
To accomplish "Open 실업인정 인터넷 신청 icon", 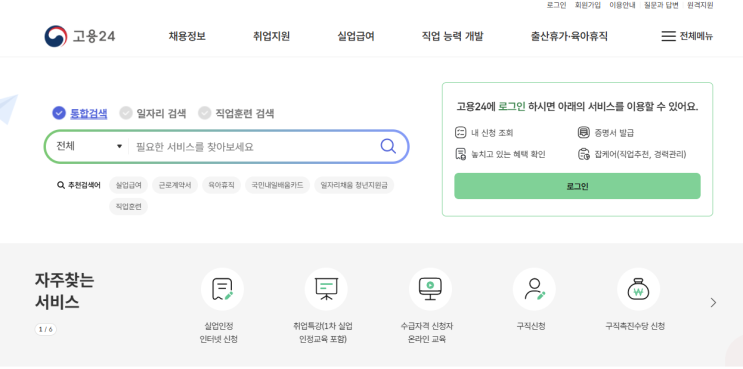I will [222, 289].
